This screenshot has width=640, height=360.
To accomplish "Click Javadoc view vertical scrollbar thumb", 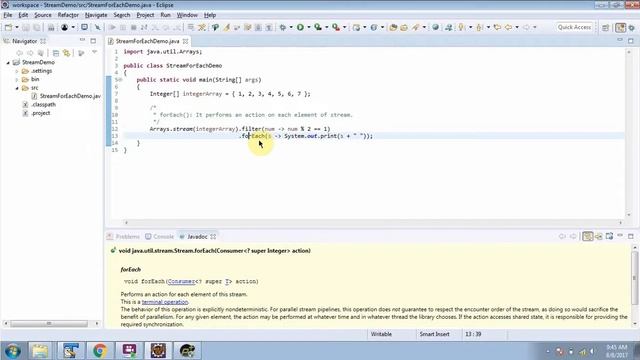I will pyautogui.click(x=635, y=278).
